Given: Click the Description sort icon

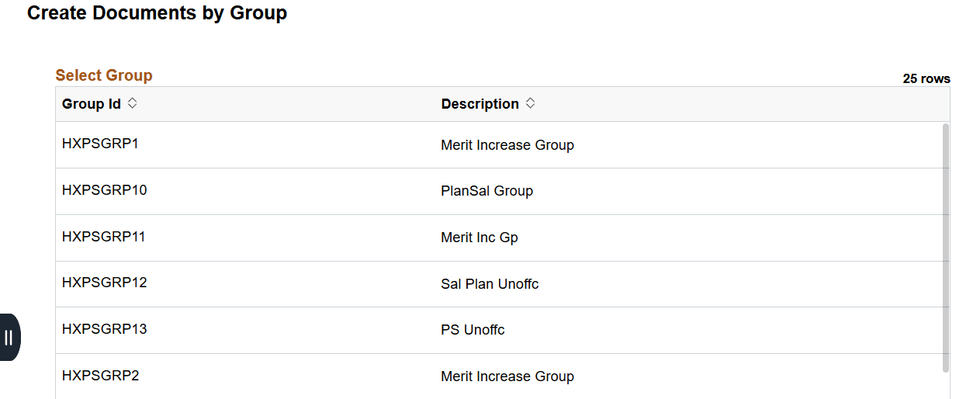Looking at the screenshot, I should click(x=531, y=103).
